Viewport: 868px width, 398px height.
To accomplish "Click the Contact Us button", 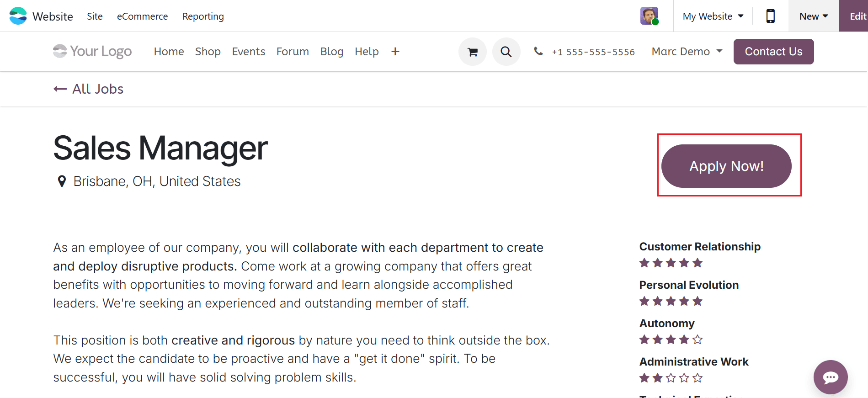I will [x=773, y=52].
